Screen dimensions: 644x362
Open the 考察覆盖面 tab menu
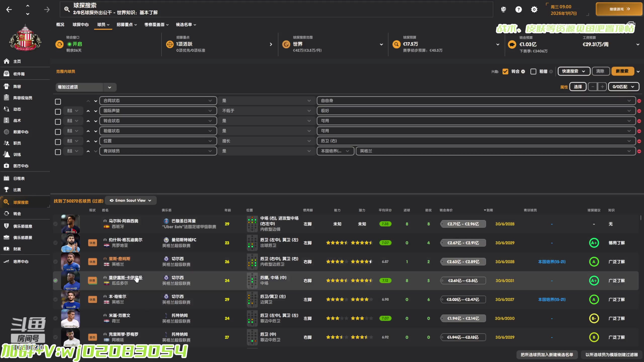click(x=156, y=24)
